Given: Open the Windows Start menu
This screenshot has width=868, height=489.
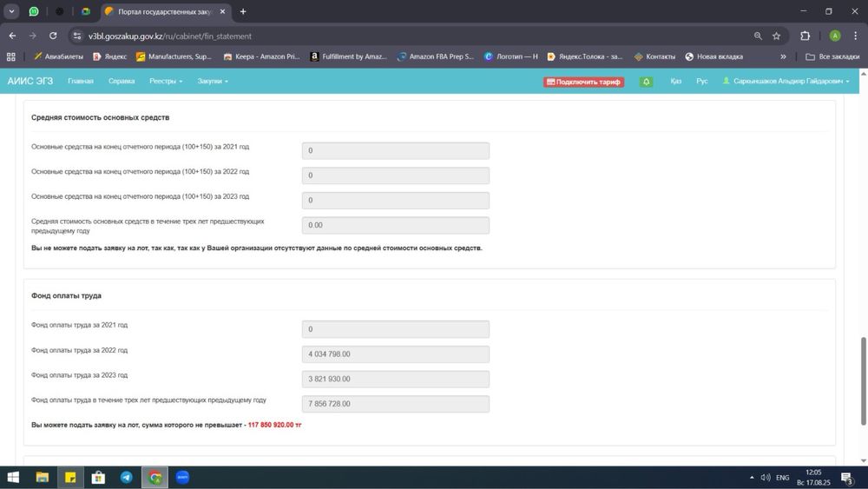Looking at the screenshot, I should tap(13, 478).
